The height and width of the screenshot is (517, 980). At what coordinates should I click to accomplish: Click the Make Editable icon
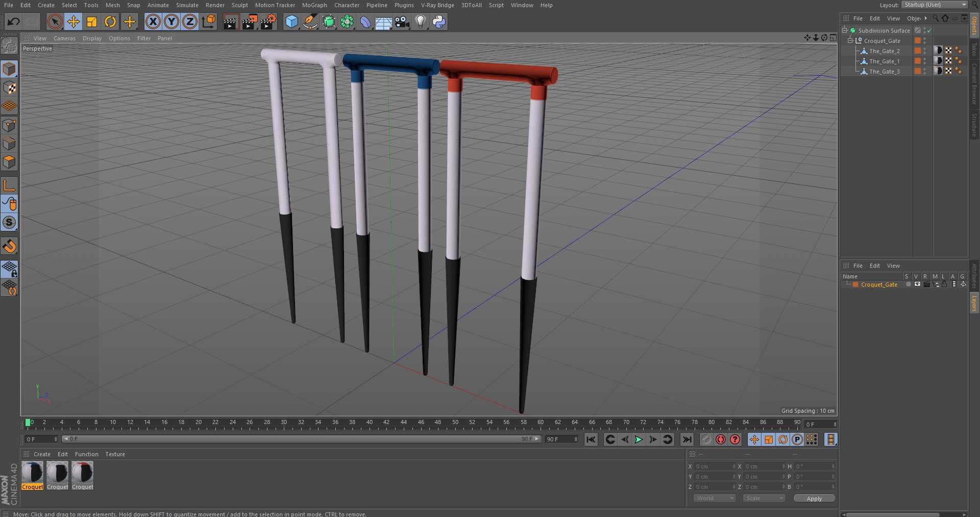point(9,46)
